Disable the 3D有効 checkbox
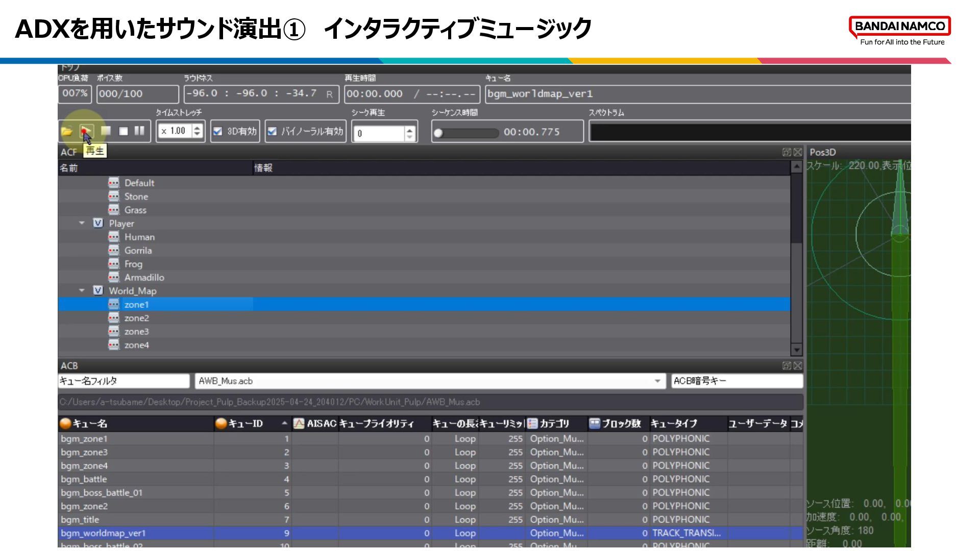This screenshot has width=980, height=551. click(218, 132)
